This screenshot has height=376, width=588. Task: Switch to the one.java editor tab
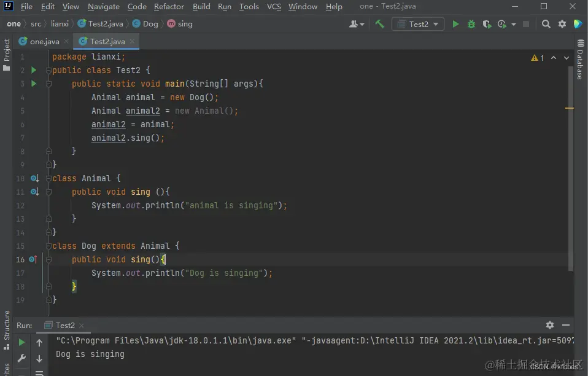point(44,41)
